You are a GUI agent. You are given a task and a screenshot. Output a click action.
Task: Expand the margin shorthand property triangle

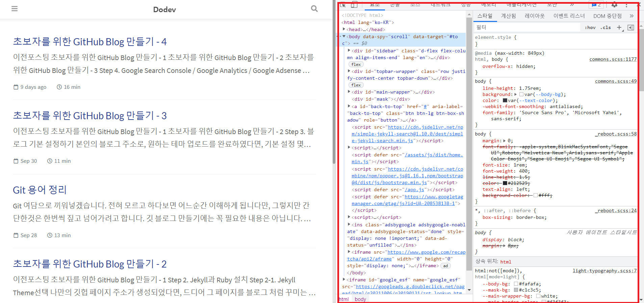coord(505,141)
